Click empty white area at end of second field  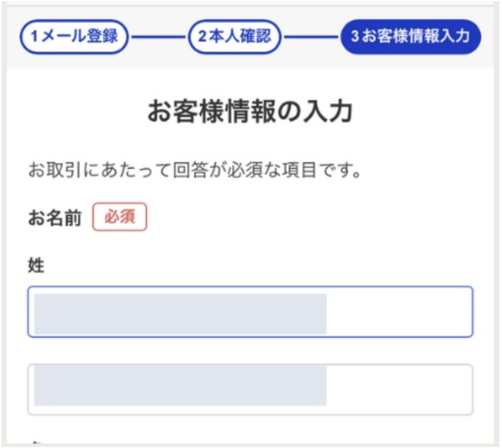(x=400, y=389)
